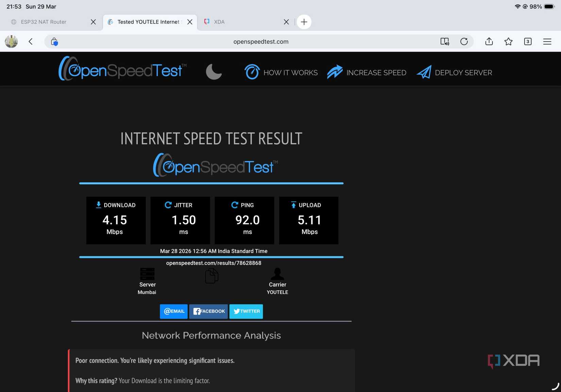The image size is (561, 392).
Task: Open the profile avatar menu
Action: (x=11, y=41)
